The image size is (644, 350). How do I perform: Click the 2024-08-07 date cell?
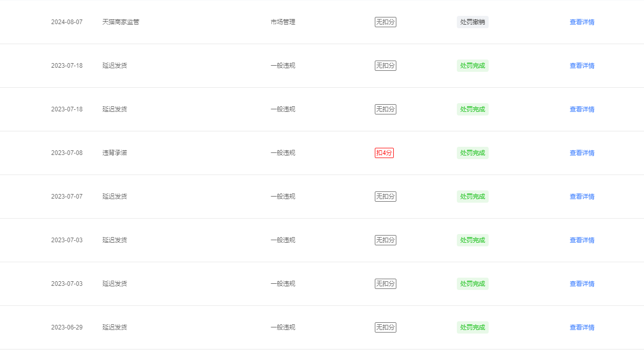click(67, 22)
